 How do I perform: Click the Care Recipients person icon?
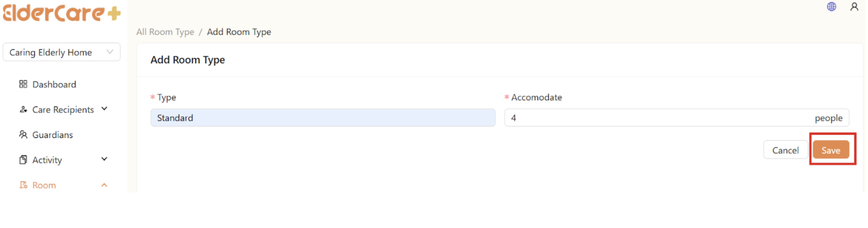[23, 109]
